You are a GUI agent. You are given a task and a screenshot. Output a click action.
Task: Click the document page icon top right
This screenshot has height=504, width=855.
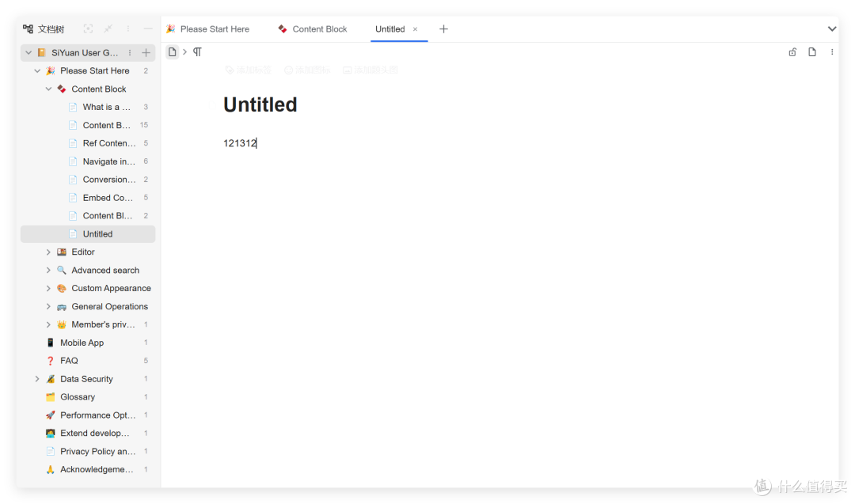pyautogui.click(x=812, y=52)
